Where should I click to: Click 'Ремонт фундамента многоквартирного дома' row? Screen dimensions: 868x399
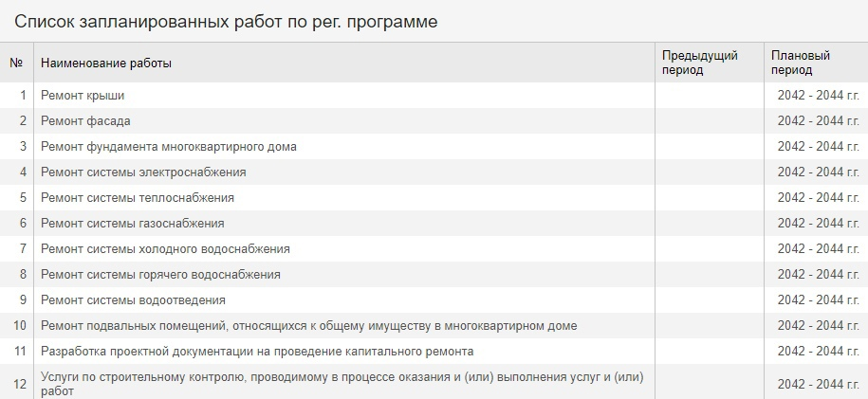pos(168,147)
